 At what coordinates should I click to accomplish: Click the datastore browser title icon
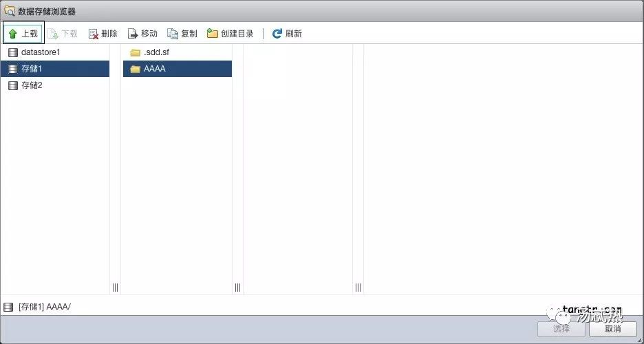pyautogui.click(x=9, y=11)
